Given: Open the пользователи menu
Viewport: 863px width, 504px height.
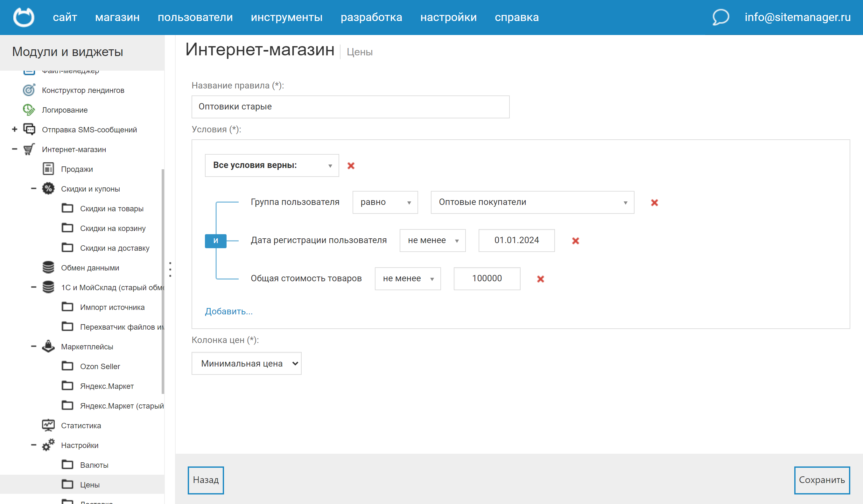Looking at the screenshot, I should [194, 17].
